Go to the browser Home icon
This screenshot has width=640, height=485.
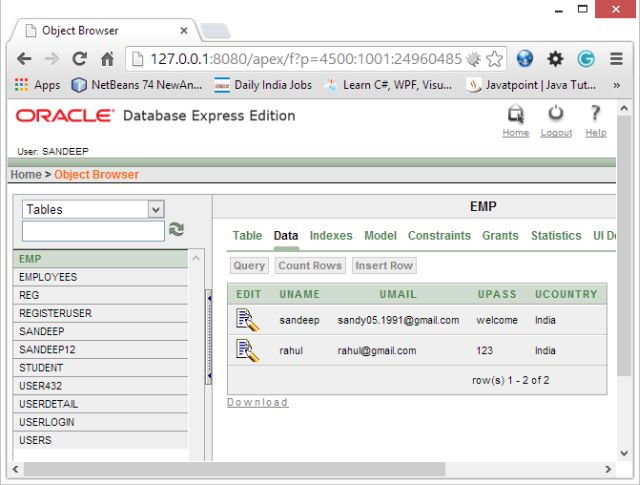[107, 59]
